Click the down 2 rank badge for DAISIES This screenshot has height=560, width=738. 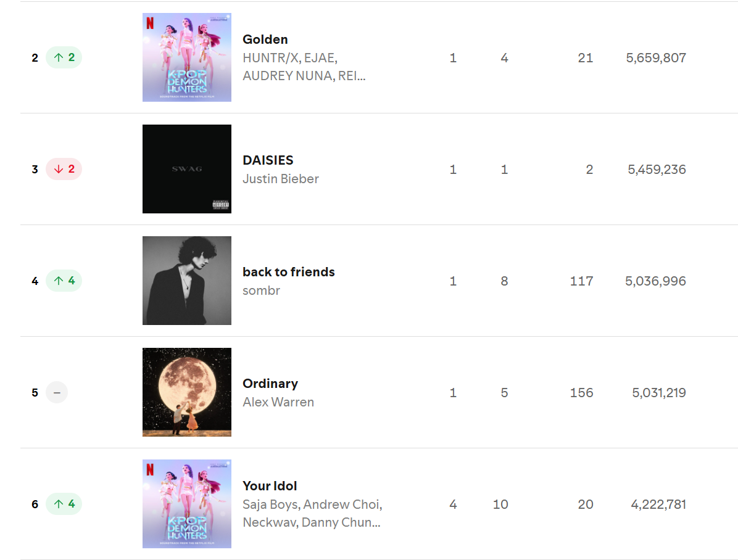point(64,169)
